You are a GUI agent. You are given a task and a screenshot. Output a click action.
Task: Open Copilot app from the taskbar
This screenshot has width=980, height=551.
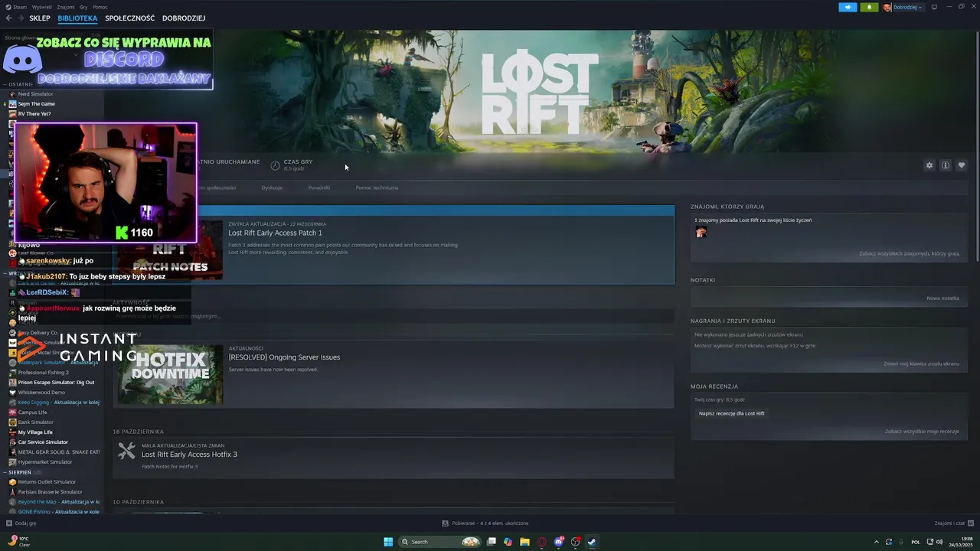(x=508, y=542)
